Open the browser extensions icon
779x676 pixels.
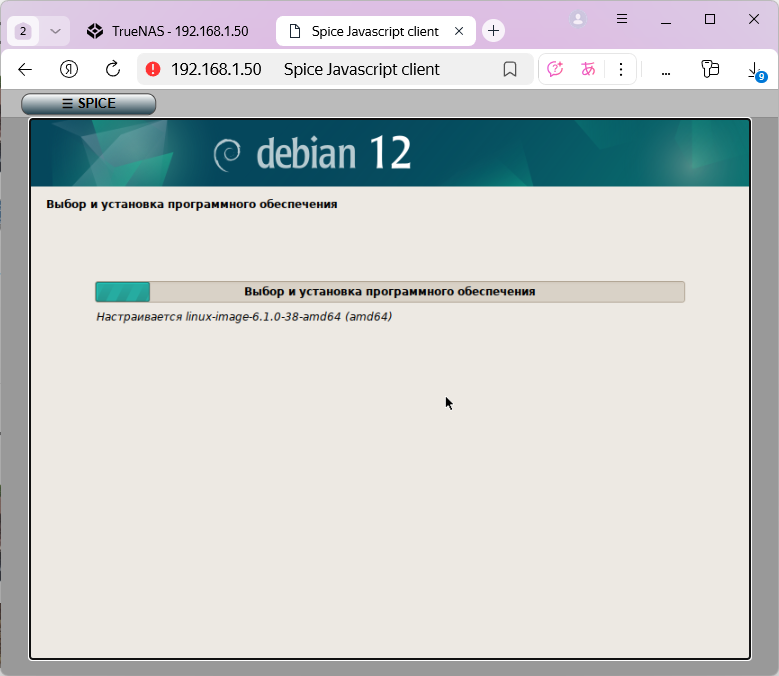pos(710,69)
